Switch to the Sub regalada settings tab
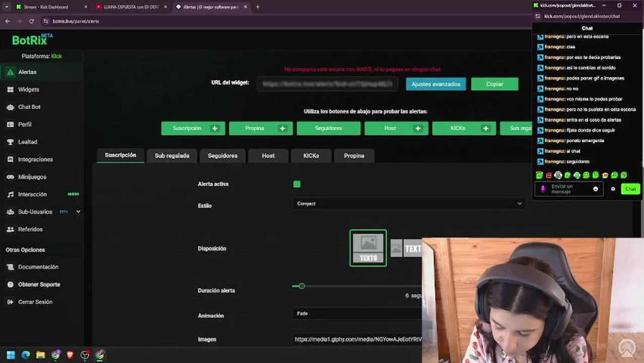Image resolution: width=644 pixels, height=363 pixels. tap(172, 156)
